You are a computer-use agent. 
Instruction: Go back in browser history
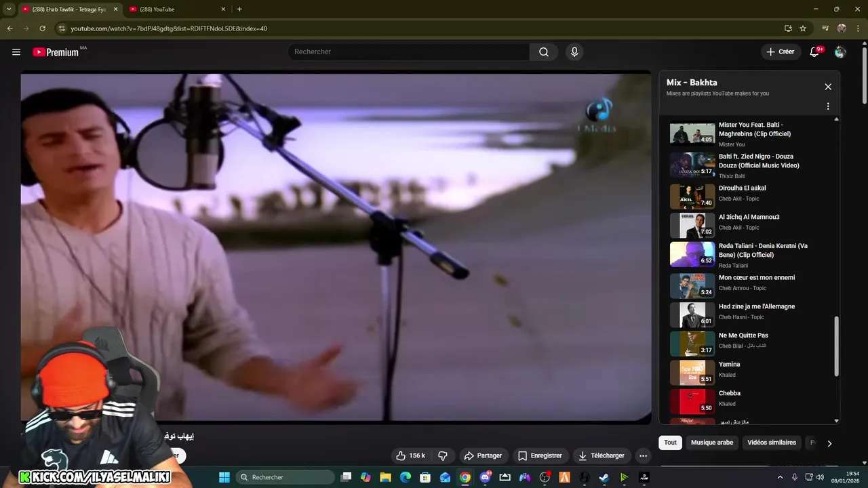[x=9, y=28]
